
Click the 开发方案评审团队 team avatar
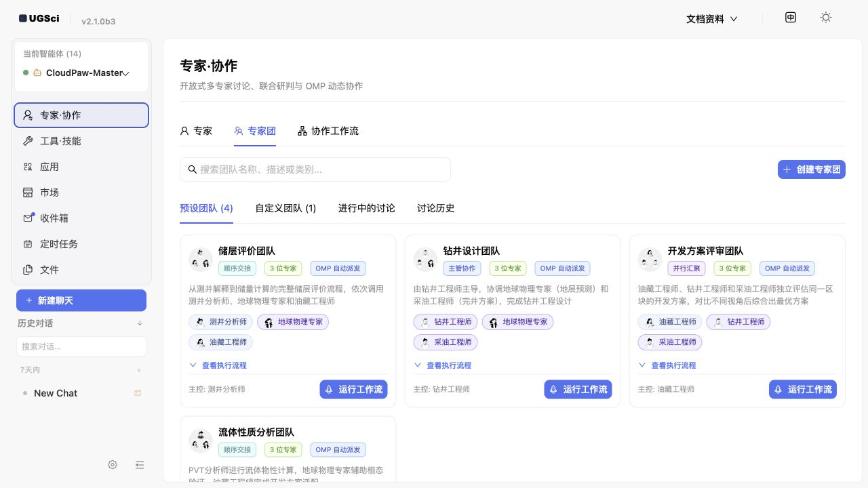650,259
